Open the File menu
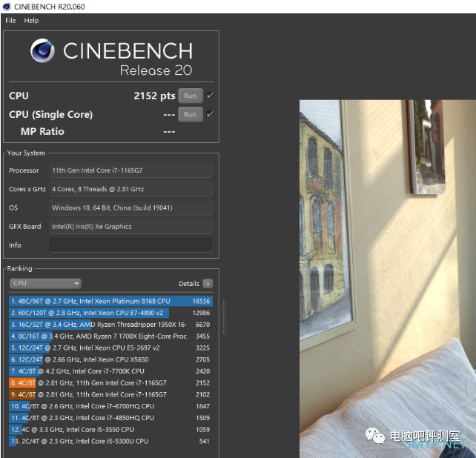This screenshot has height=458, width=476. click(x=10, y=21)
